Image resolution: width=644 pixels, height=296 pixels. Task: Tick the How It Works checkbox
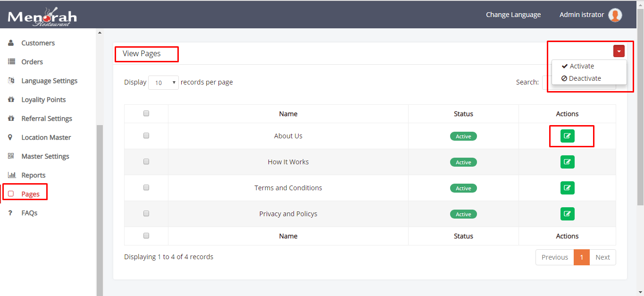pos(146,161)
